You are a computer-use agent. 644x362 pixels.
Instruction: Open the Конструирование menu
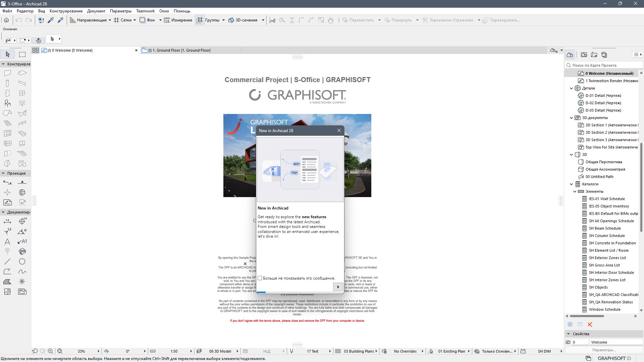(66, 11)
